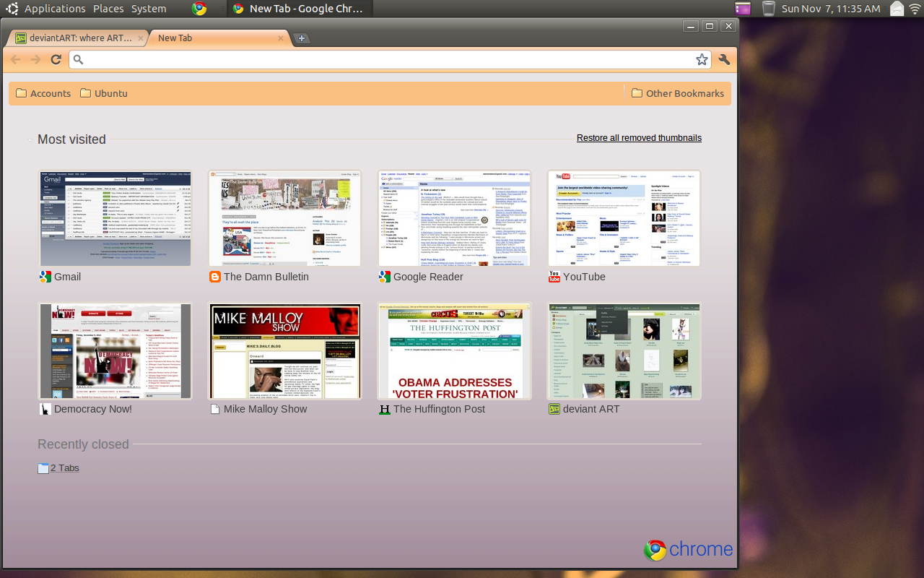The height and width of the screenshot is (578, 924).
Task: Click the Democracy Now! thumbnail
Action: [115, 351]
